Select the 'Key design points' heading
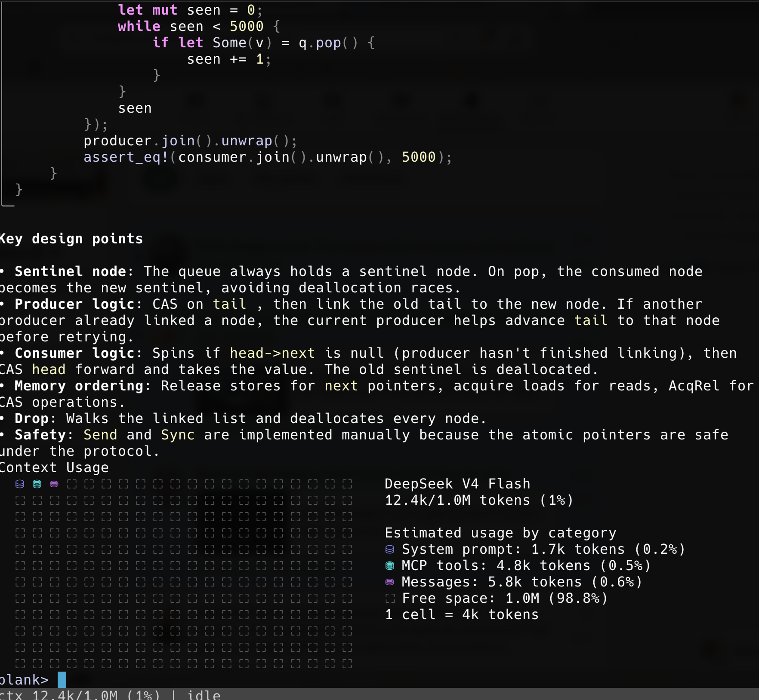759x700 pixels. pyautogui.click(x=71, y=239)
